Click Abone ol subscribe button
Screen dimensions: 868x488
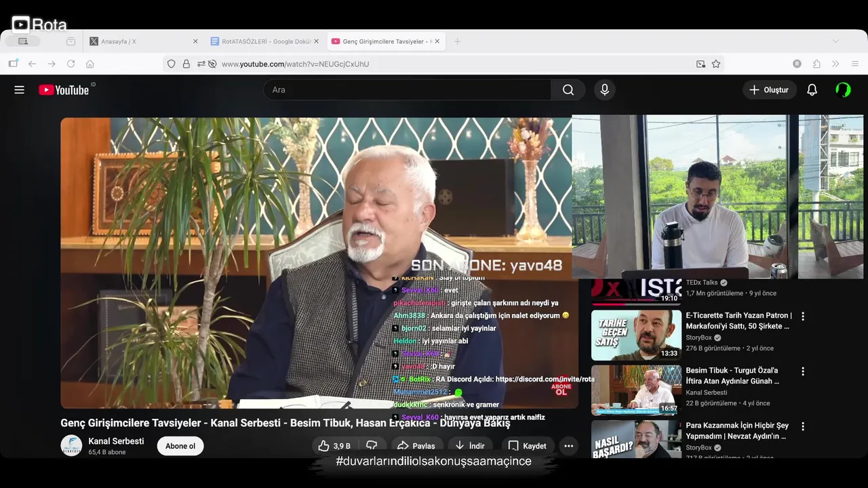pyautogui.click(x=180, y=446)
